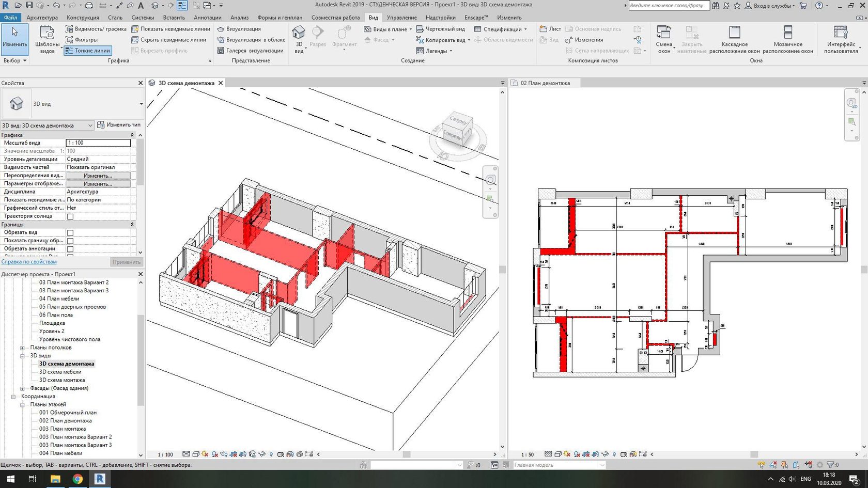Image resolution: width=868 pixels, height=488 pixels.
Task: Open Интерфейс пользователя menu
Action: click(x=841, y=40)
